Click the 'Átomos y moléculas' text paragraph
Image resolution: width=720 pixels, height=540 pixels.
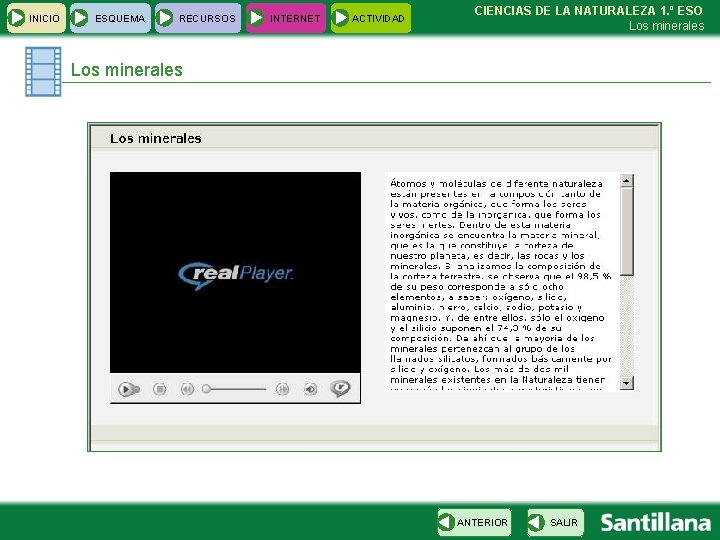click(x=501, y=282)
